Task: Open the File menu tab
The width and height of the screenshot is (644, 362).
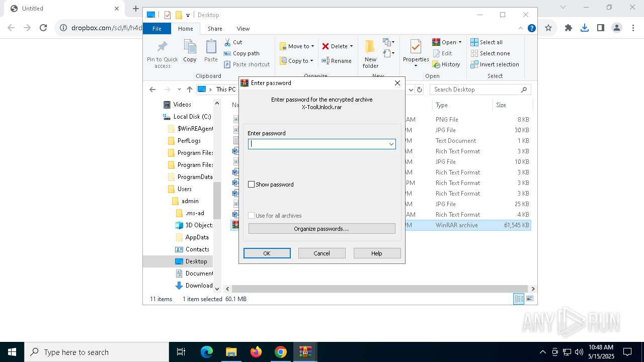Action: pyautogui.click(x=157, y=29)
